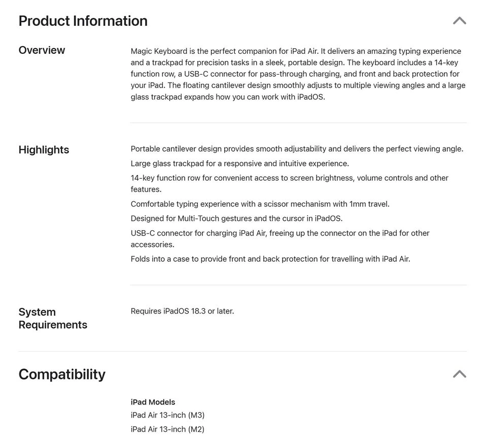Collapse the Compatibility section chevron
The image size is (487, 448).
(459, 374)
